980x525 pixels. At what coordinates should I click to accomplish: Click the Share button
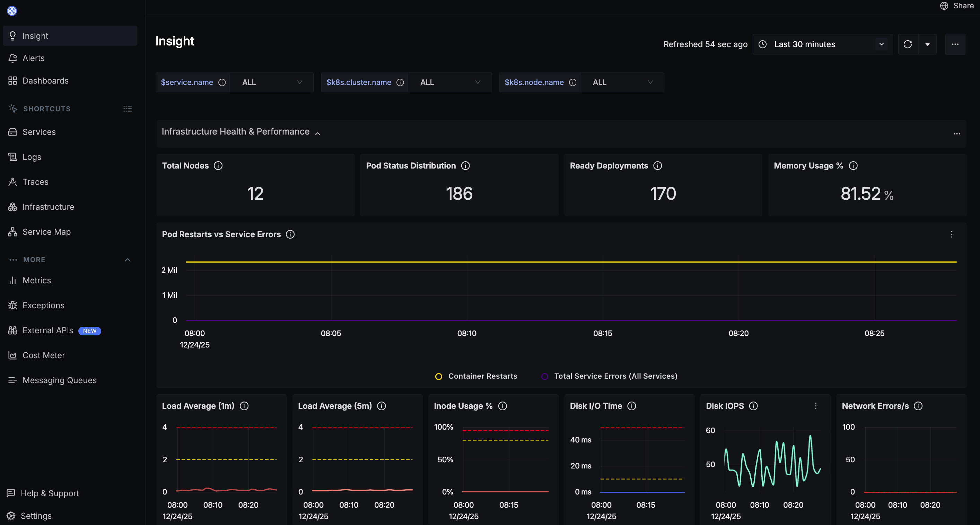pyautogui.click(x=957, y=6)
